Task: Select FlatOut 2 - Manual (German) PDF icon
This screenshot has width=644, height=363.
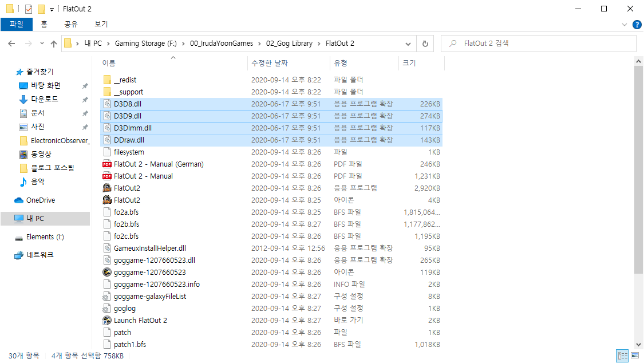Action: [x=107, y=164]
